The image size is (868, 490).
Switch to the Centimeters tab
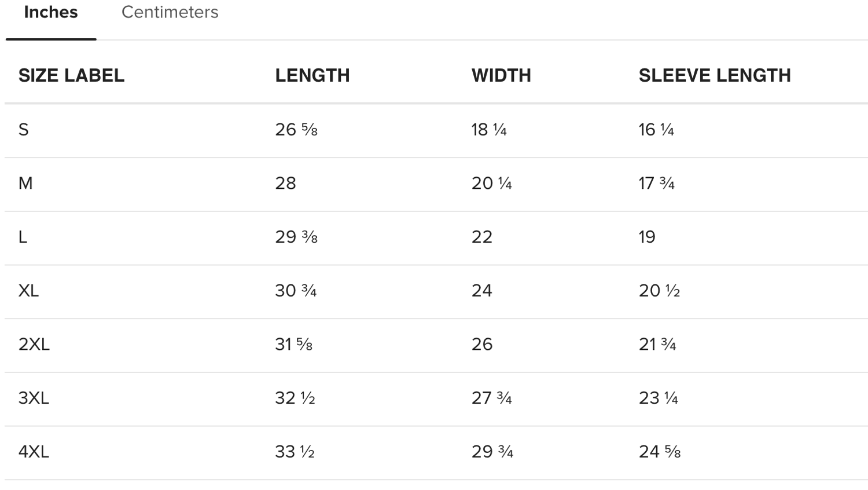[x=170, y=12]
